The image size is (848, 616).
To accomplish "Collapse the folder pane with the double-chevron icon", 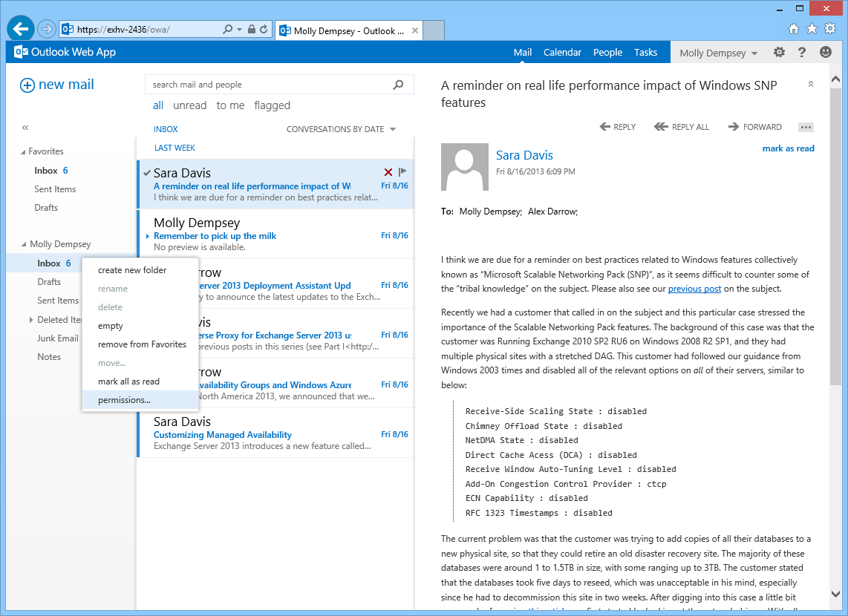I will click(x=25, y=127).
